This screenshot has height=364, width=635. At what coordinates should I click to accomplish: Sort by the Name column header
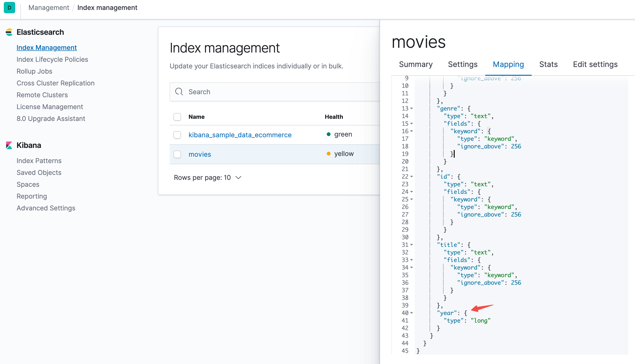[x=196, y=117]
